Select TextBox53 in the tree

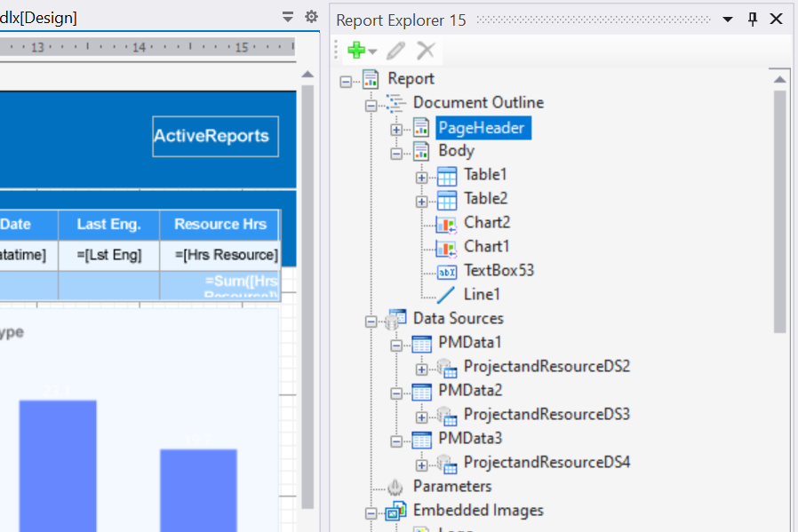[499, 270]
